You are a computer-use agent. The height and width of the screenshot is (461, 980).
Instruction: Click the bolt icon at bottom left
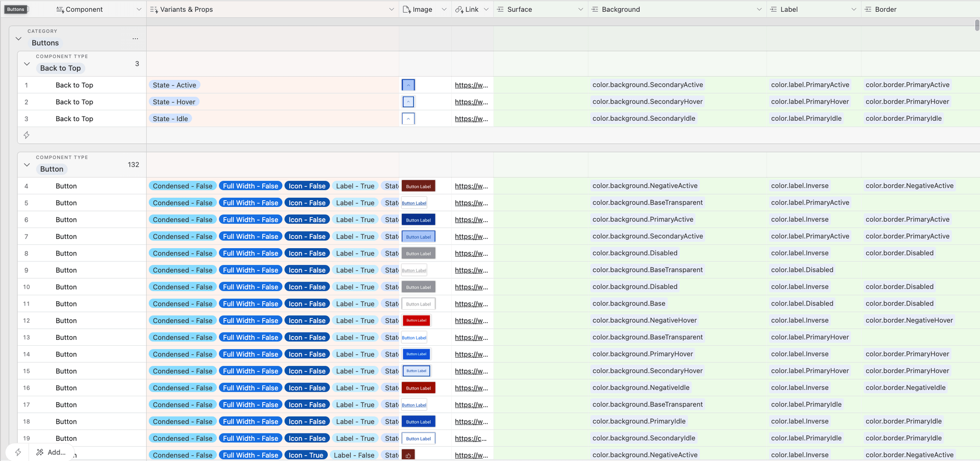(18, 452)
